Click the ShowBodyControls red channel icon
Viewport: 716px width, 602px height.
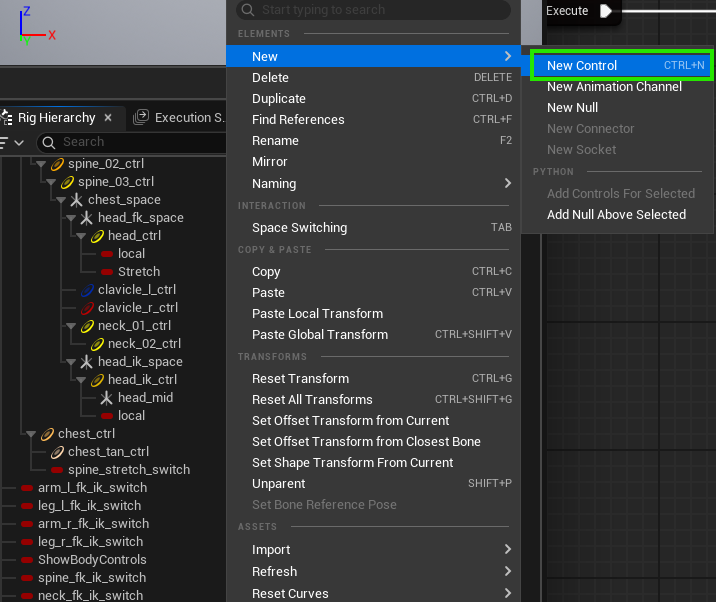point(27,560)
